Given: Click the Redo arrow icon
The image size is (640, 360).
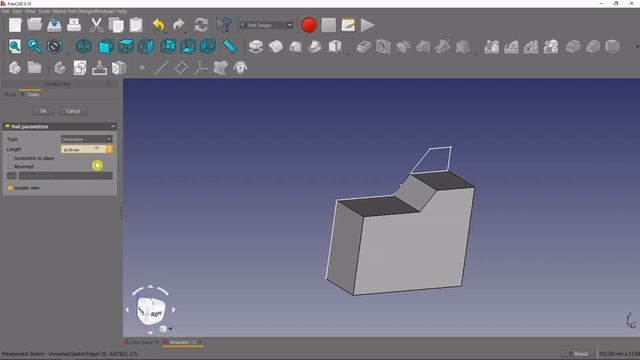Looking at the screenshot, I should [178, 25].
